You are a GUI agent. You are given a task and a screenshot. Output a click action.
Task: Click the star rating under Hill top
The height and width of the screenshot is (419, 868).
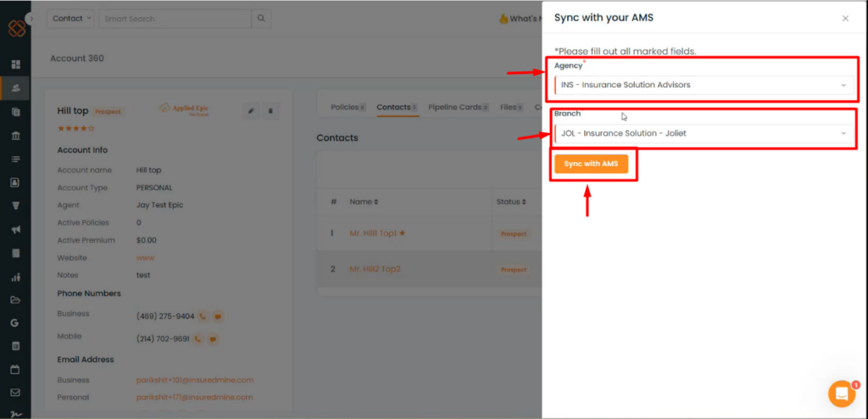(75, 129)
